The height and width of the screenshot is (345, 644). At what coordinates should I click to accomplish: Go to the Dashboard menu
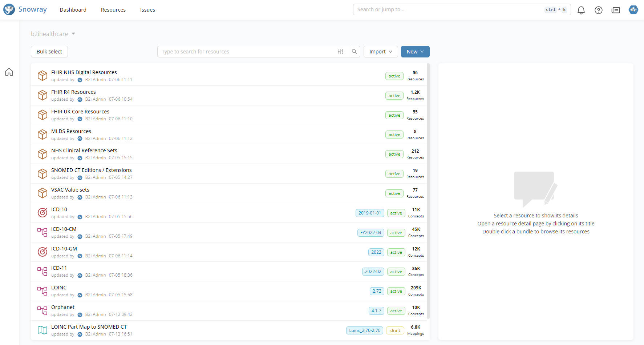click(x=73, y=10)
